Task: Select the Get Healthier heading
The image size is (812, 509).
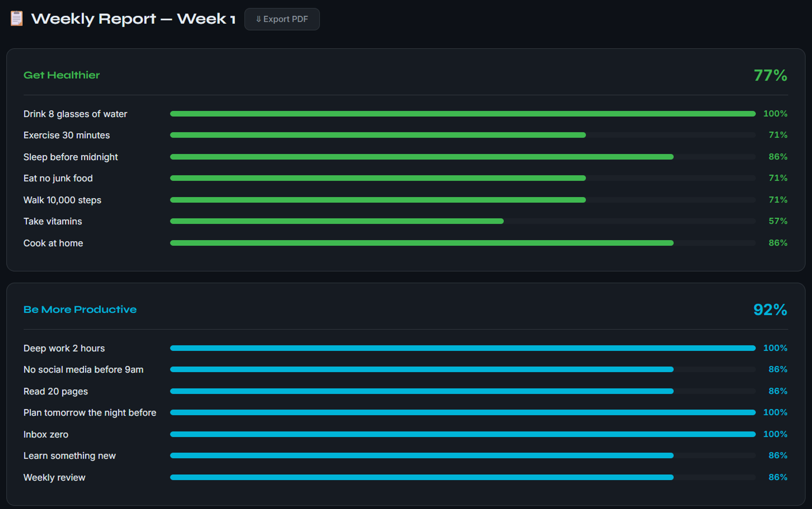Action: (61, 75)
